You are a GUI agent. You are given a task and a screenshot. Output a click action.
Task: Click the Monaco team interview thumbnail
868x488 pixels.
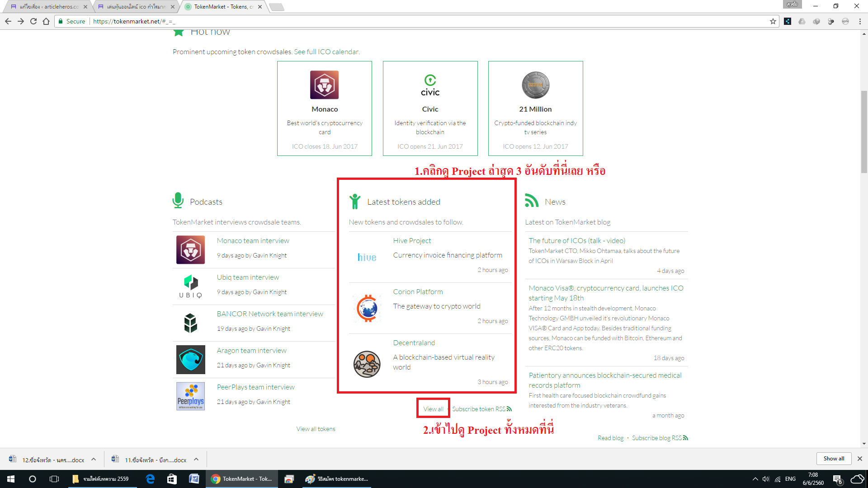pyautogui.click(x=190, y=250)
